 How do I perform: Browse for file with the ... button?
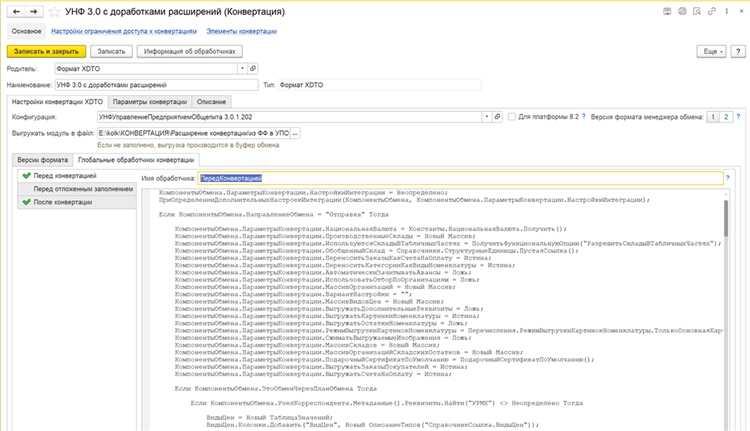coord(296,133)
